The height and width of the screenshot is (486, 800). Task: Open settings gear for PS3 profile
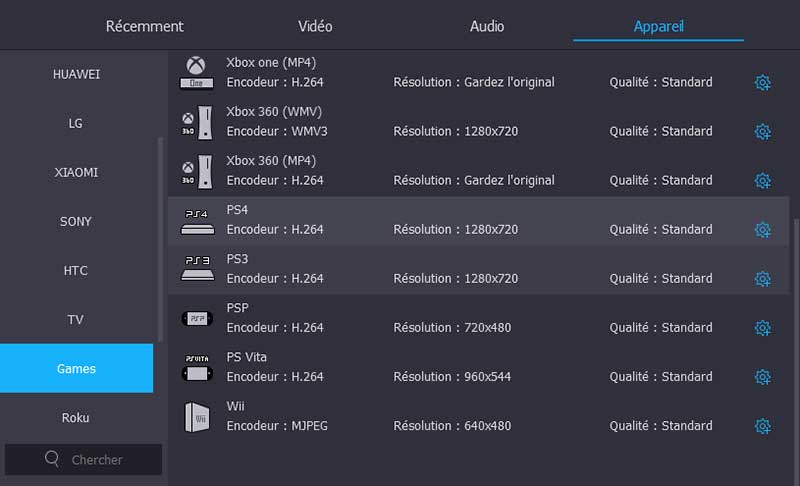762,279
